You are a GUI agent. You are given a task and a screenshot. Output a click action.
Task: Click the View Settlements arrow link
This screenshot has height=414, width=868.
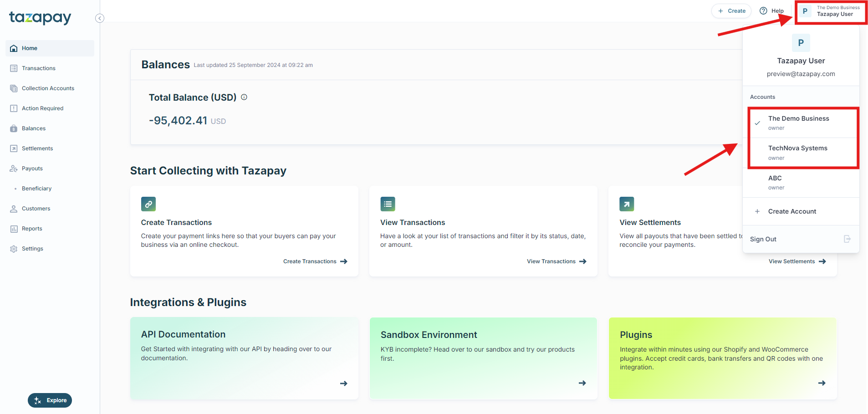coord(797,261)
